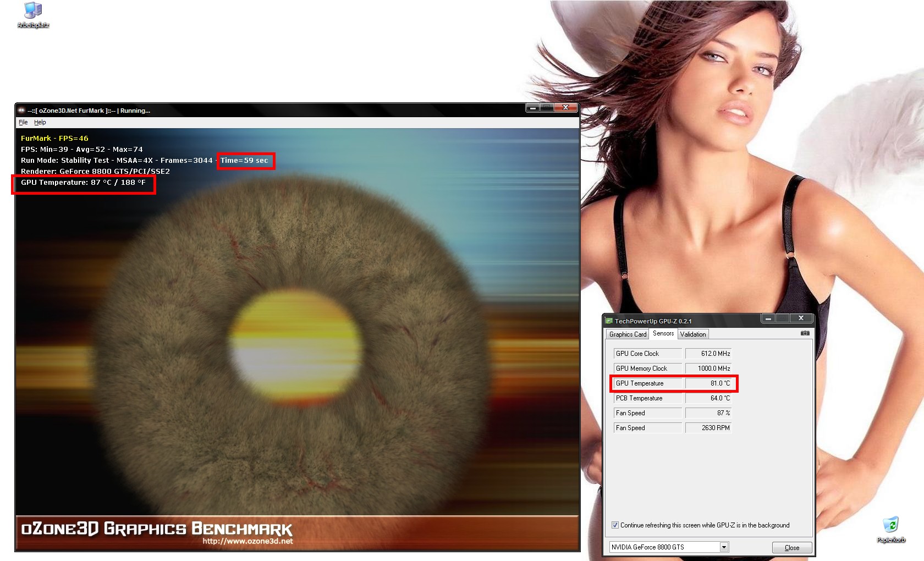924x561 pixels.
Task: Open the Validation tab in GPU-Z
Action: pos(693,334)
